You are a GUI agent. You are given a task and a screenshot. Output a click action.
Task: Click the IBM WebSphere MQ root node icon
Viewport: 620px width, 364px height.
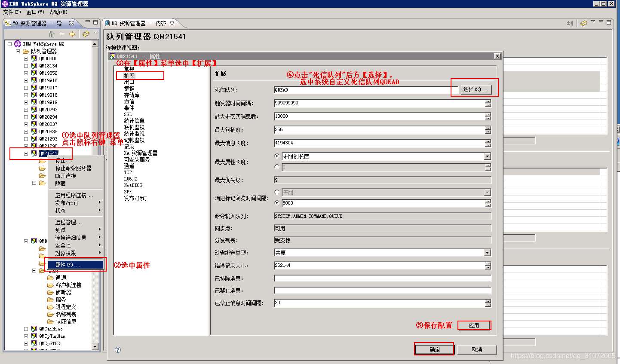18,44
